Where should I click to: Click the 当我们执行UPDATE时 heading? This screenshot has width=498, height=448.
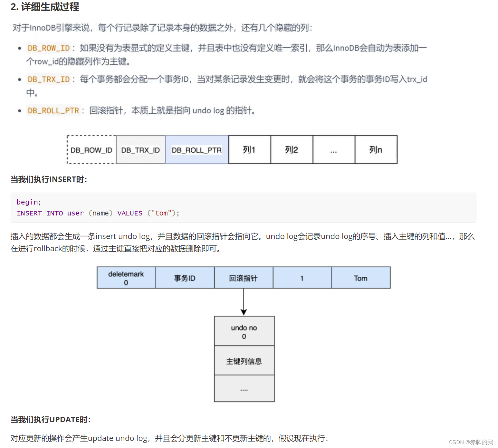tap(50, 419)
